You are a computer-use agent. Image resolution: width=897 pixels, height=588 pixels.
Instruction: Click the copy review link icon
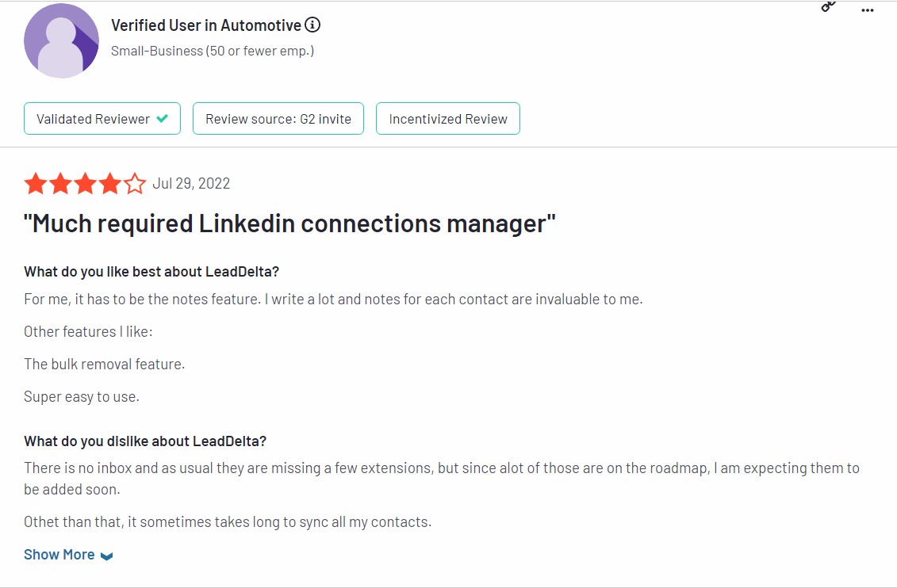[x=828, y=8]
